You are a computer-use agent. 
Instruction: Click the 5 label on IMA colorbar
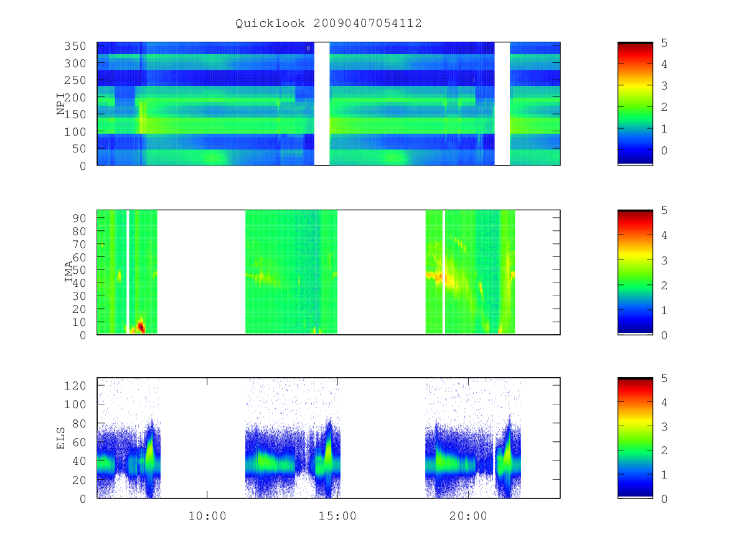pos(664,210)
